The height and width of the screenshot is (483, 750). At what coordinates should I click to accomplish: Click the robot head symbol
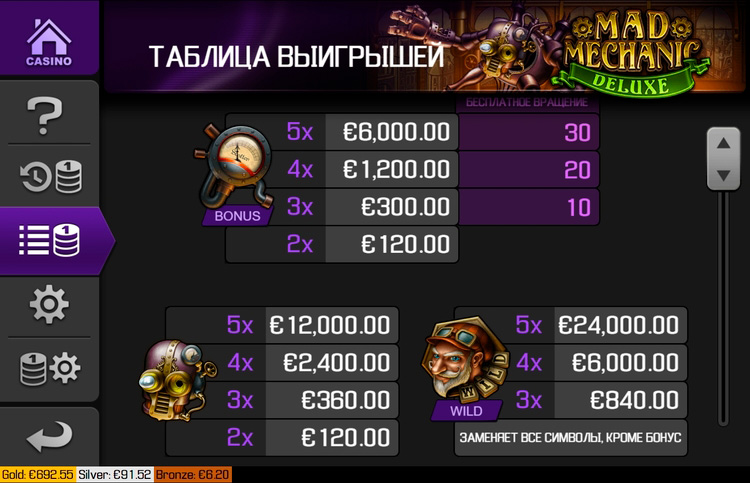coord(176,381)
